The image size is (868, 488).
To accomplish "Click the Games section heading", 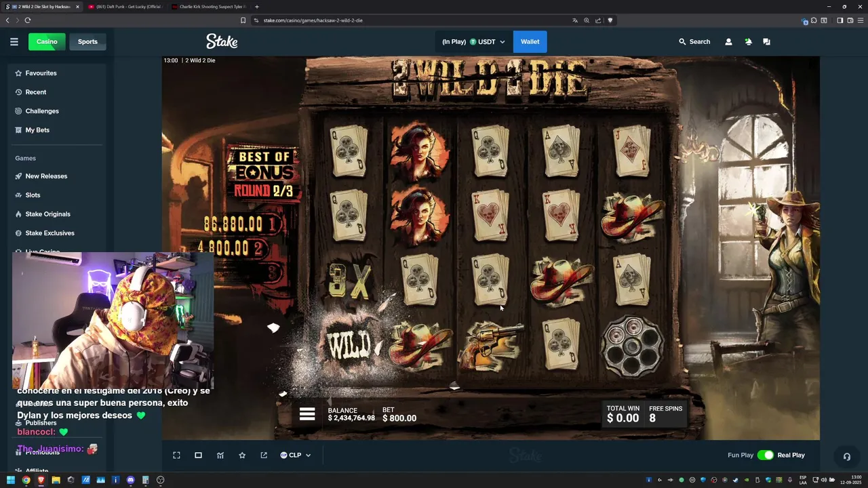I will tap(25, 158).
